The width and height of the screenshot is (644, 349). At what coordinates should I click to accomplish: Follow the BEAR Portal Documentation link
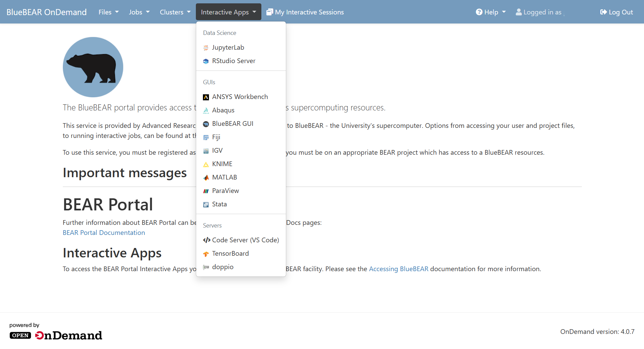point(104,233)
